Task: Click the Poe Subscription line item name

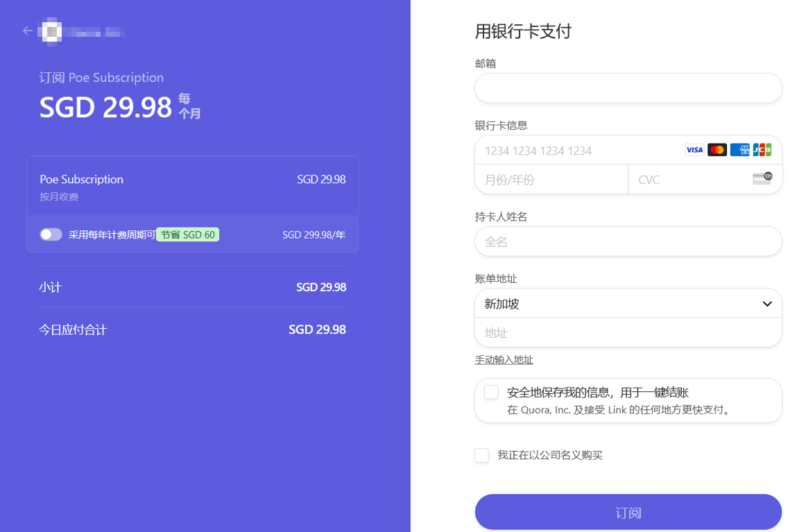Action: pos(81,180)
